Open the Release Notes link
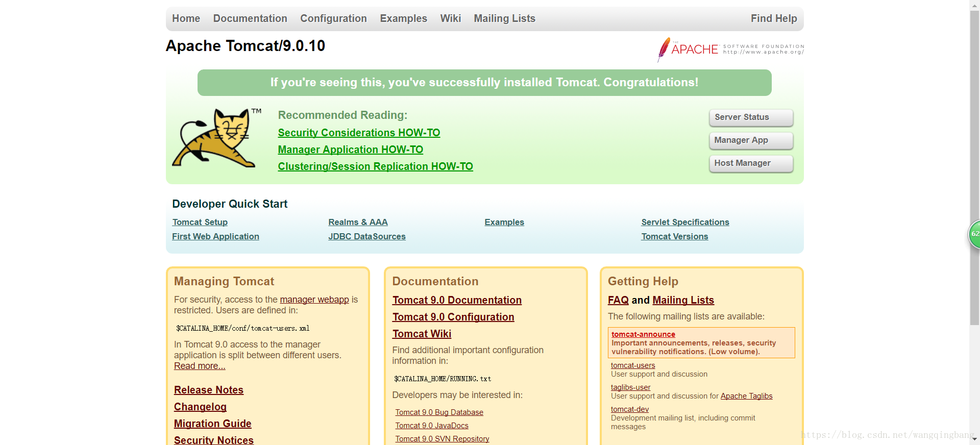980x445 pixels. pyautogui.click(x=208, y=390)
